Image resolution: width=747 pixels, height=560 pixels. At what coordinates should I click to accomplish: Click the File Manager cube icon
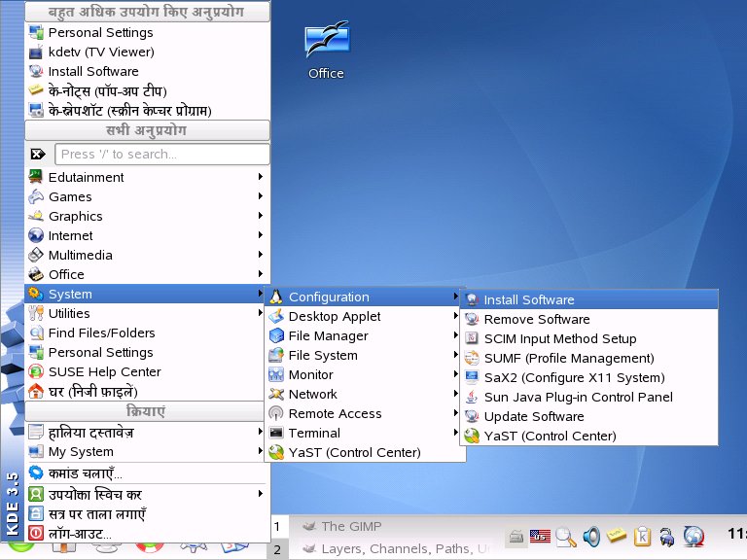coord(276,335)
